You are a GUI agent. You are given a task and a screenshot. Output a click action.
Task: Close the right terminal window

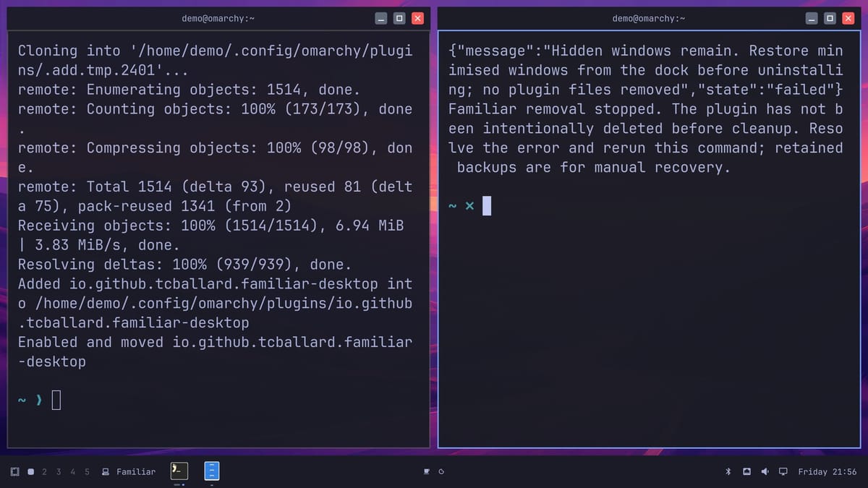[848, 18]
